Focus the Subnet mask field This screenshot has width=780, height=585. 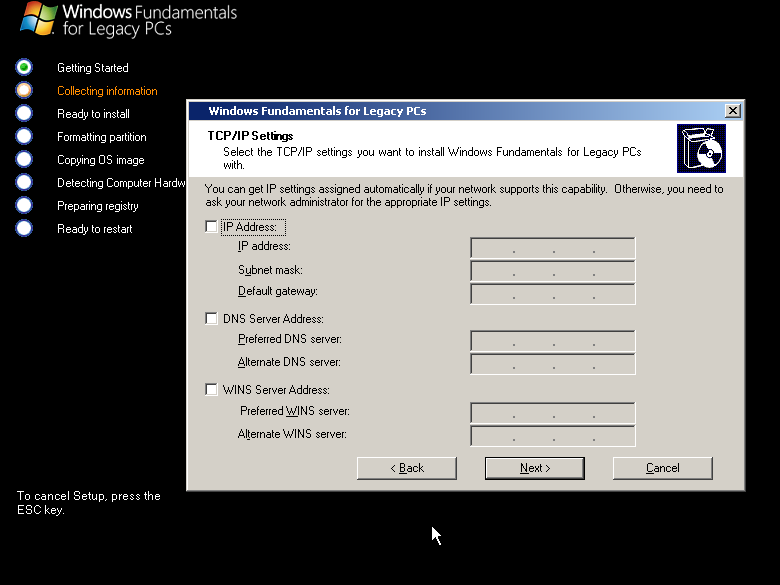(x=553, y=271)
